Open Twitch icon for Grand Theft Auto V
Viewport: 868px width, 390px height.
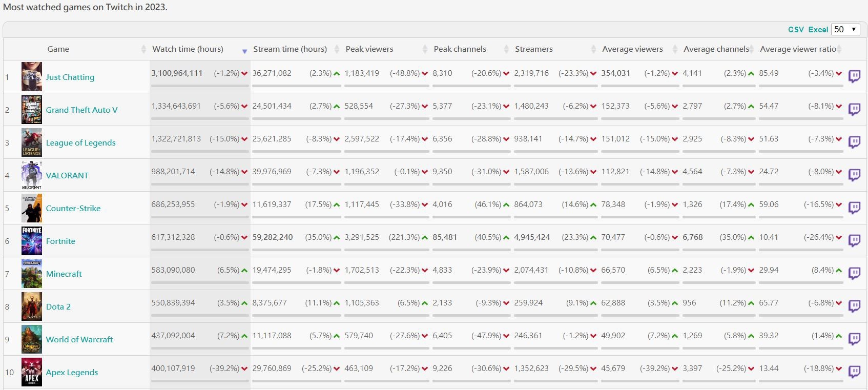pos(854,109)
